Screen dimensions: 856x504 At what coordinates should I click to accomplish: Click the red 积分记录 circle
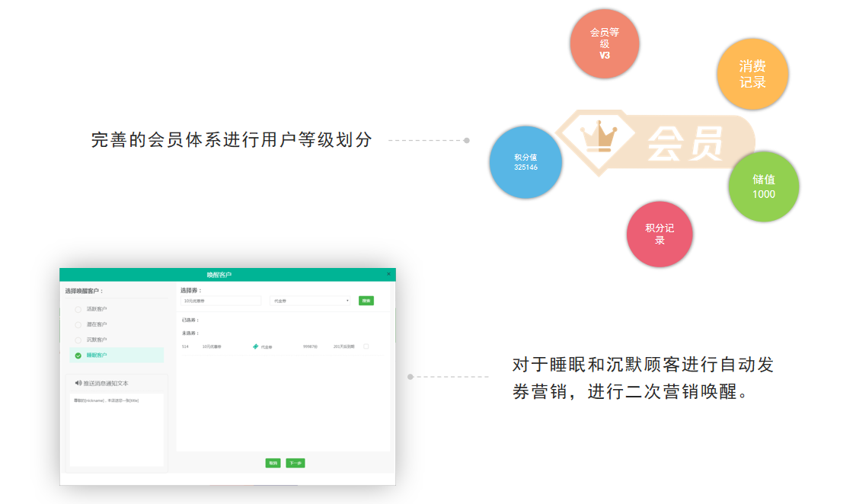tap(660, 234)
